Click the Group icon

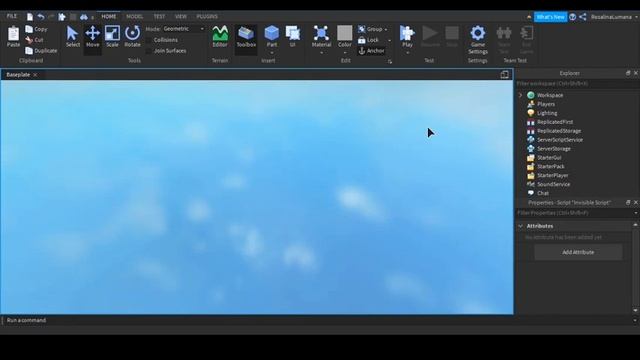click(362, 29)
